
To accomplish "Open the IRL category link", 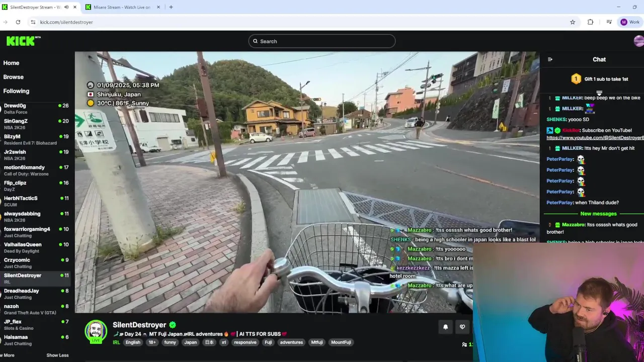I will (116, 342).
